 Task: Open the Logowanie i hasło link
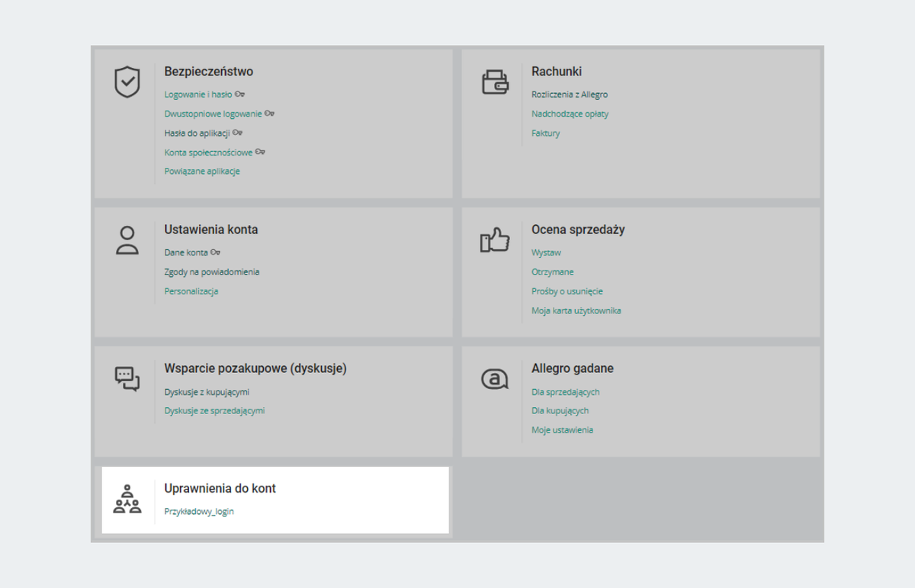click(198, 95)
